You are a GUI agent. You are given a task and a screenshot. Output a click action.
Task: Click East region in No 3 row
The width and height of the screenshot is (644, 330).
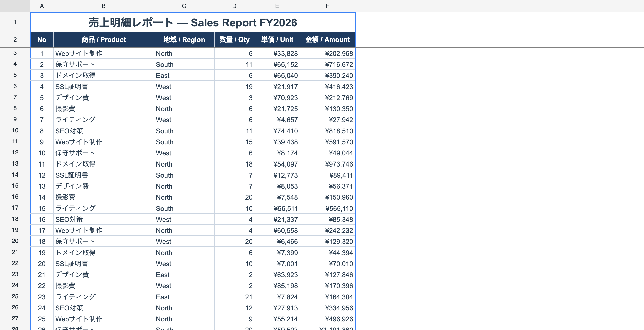[x=184, y=75]
